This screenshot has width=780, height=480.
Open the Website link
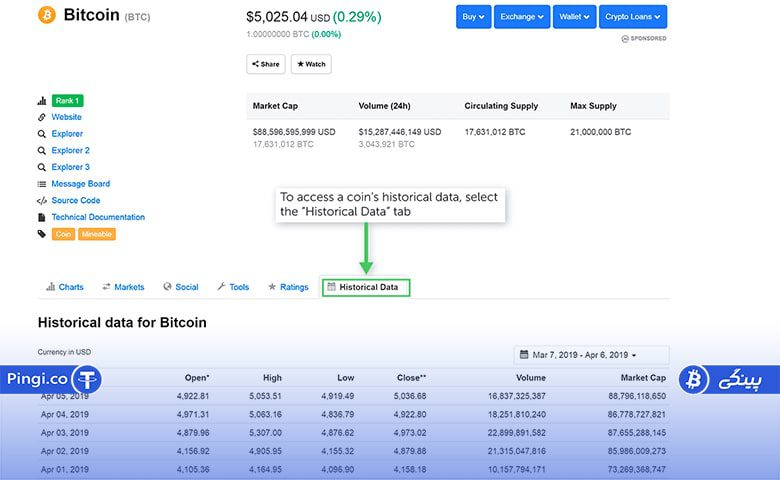point(67,117)
